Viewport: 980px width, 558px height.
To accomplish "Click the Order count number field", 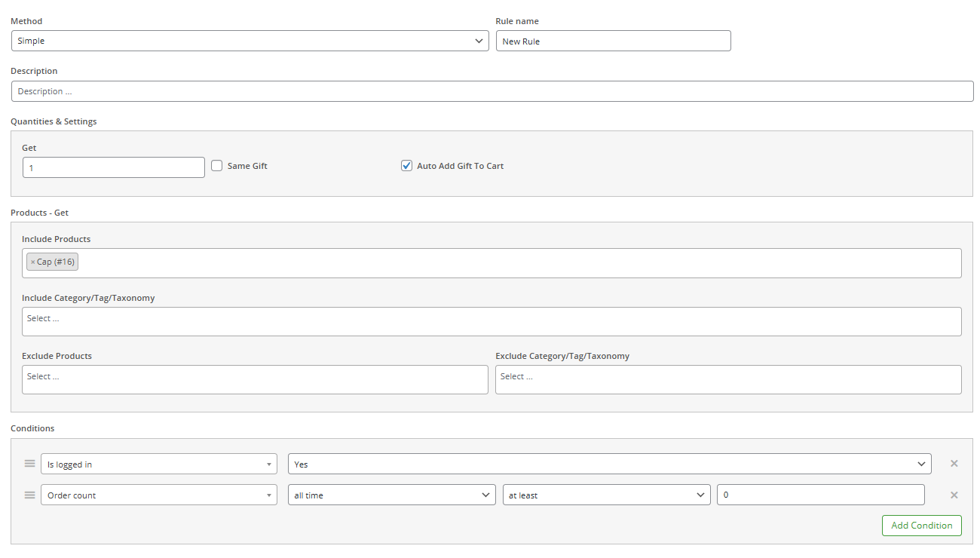I will click(x=821, y=495).
